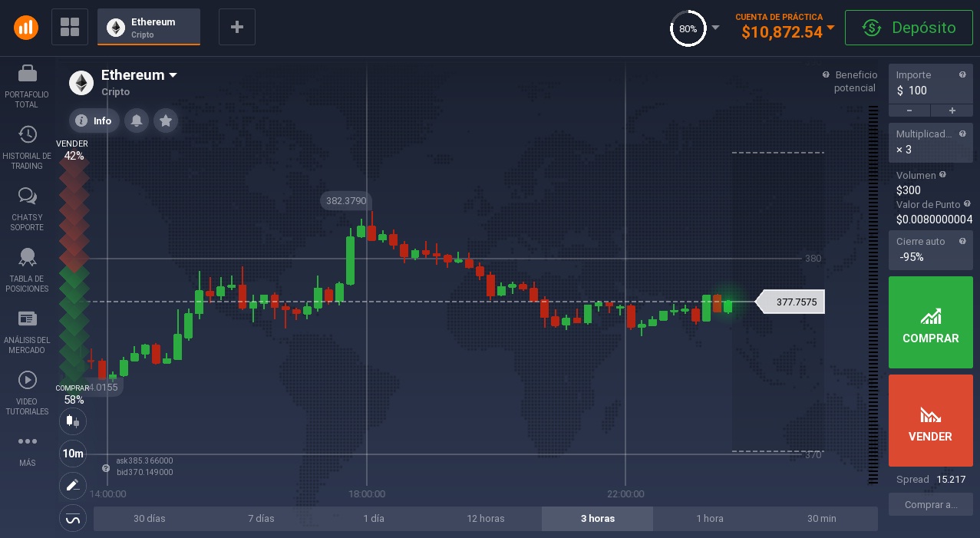Click the Cierre auto help icon
The width and height of the screenshot is (980, 538).
(962, 241)
